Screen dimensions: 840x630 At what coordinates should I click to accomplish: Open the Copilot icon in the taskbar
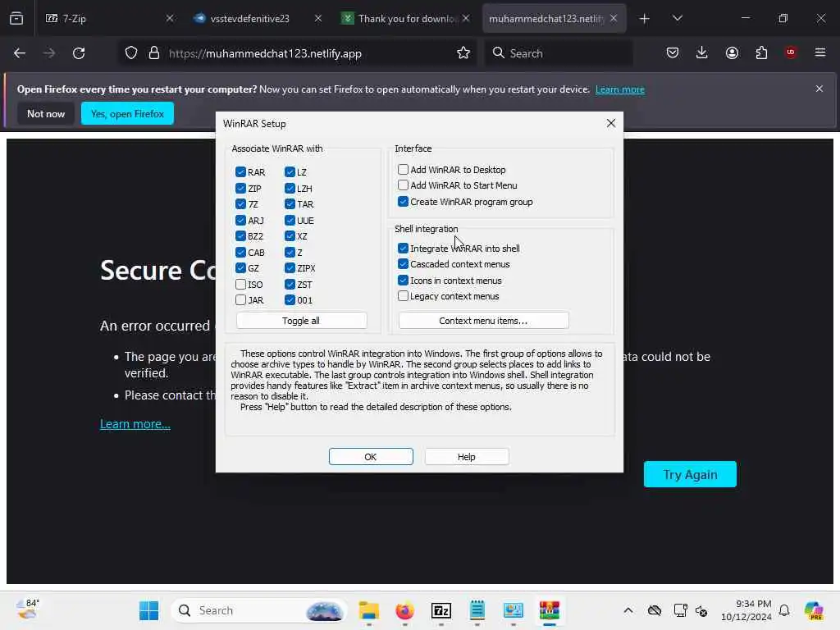[814, 610]
